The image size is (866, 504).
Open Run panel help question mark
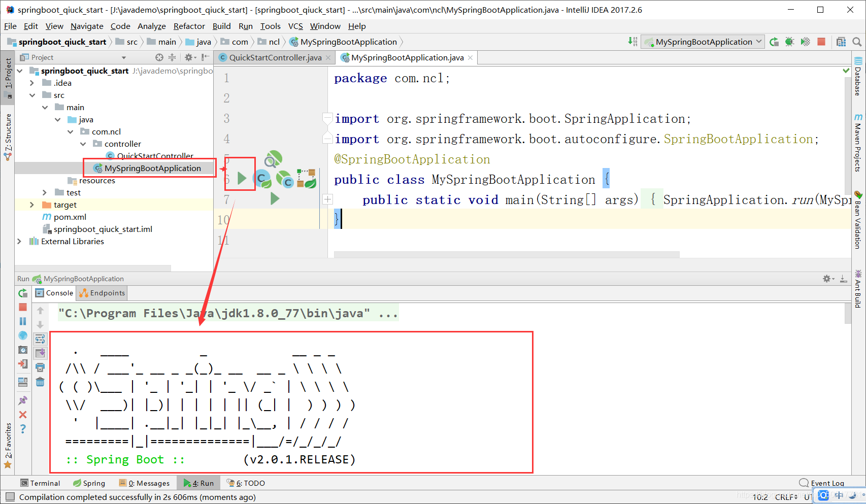pos(23,429)
